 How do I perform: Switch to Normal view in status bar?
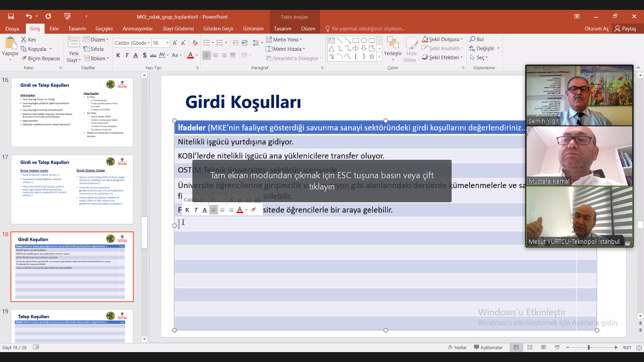[x=516, y=347]
